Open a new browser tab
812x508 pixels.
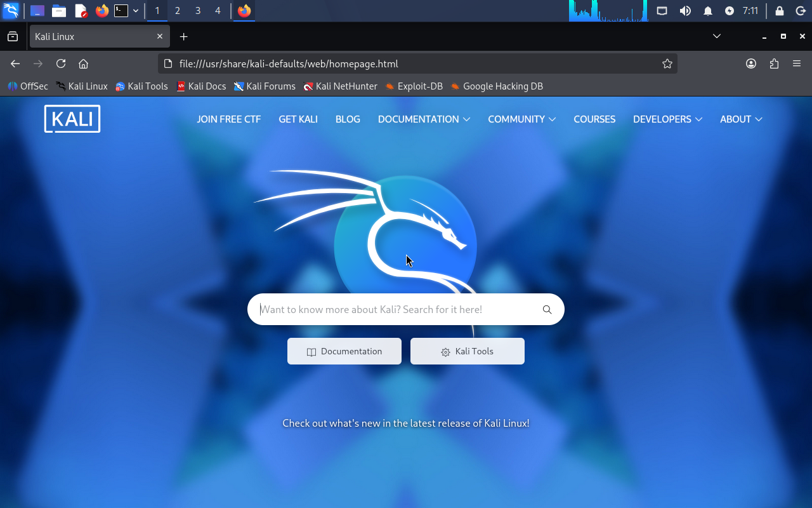pos(183,37)
